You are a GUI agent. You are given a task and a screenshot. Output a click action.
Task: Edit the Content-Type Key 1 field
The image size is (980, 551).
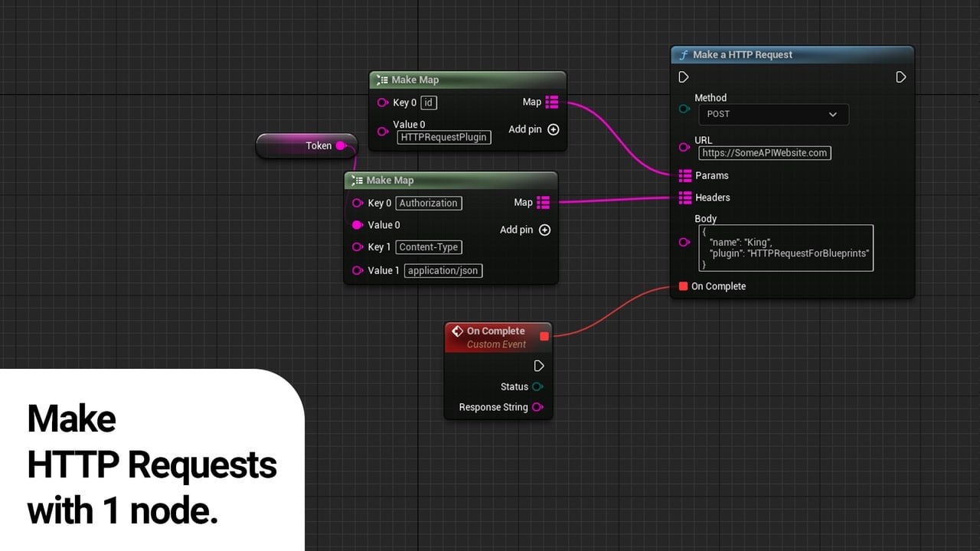click(x=428, y=247)
